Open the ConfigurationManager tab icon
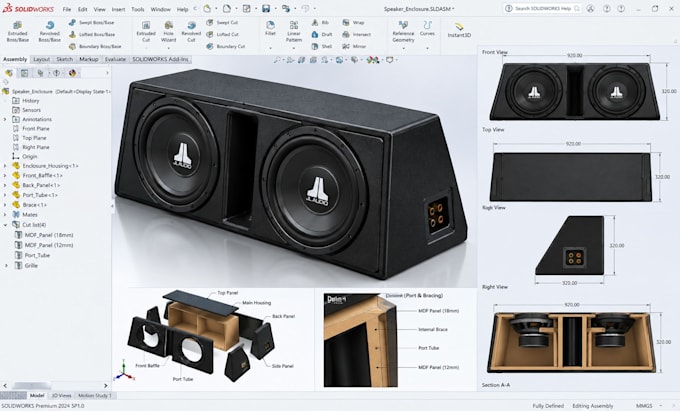The width and height of the screenshot is (680, 411). pos(40,73)
